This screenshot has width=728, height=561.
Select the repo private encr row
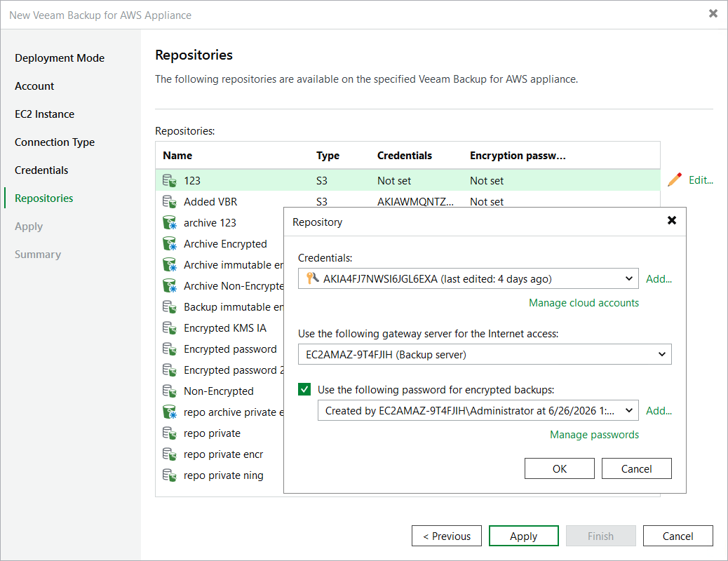[220, 454]
